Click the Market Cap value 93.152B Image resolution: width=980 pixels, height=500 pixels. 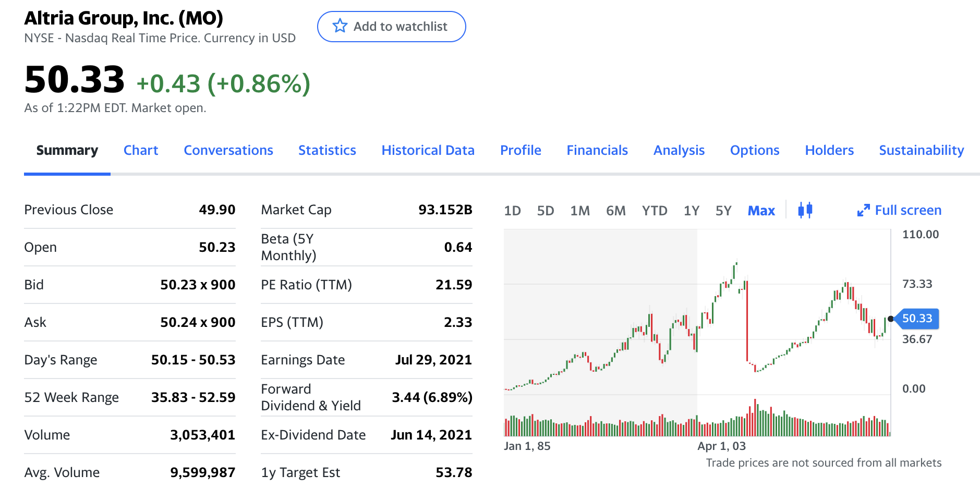(x=445, y=210)
